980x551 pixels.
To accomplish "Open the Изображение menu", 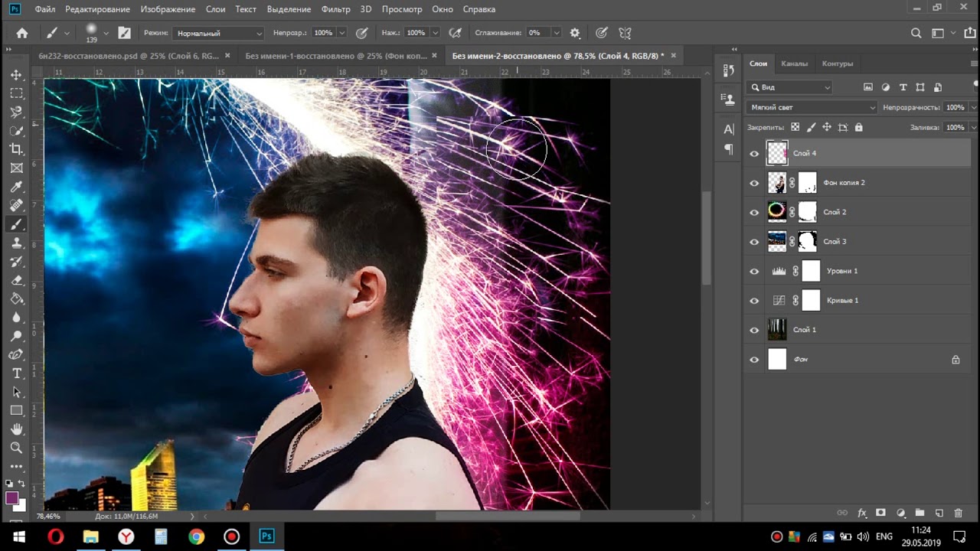I will (x=168, y=9).
